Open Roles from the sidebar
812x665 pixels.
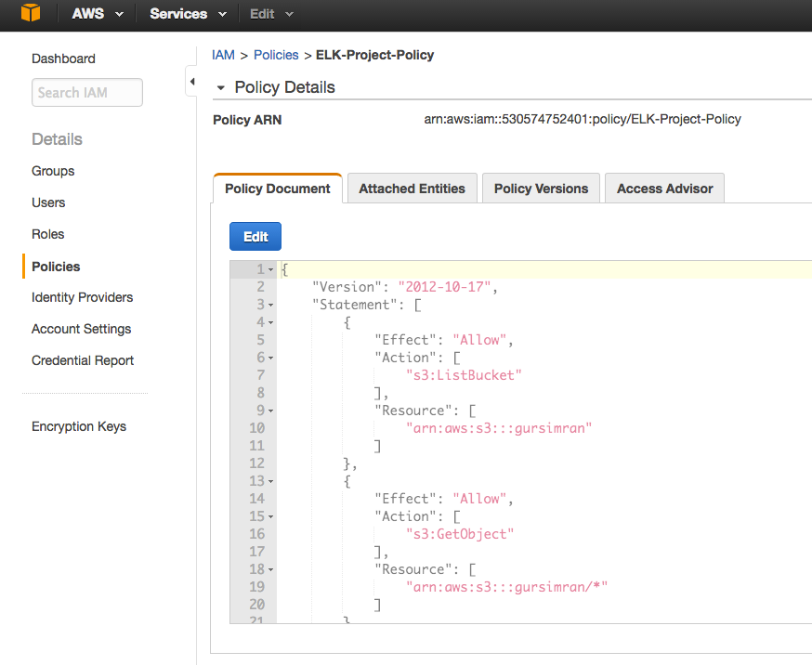point(48,234)
